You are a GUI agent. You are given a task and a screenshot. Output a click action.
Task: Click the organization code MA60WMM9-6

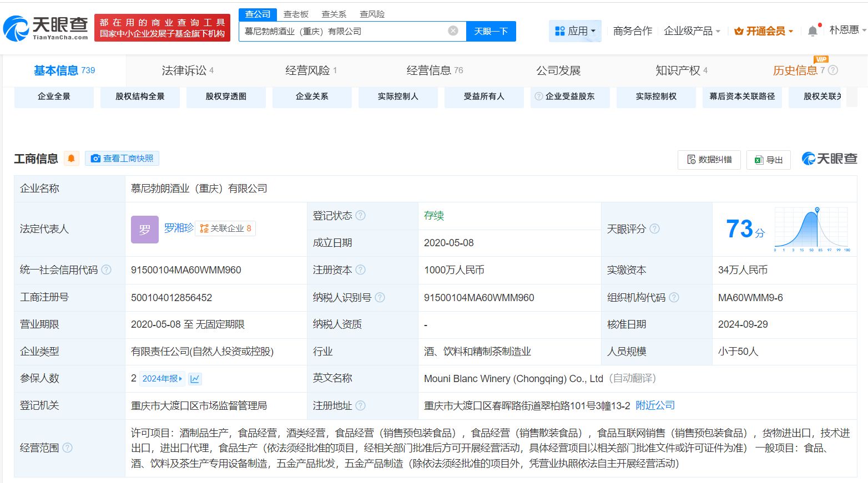[x=750, y=298]
